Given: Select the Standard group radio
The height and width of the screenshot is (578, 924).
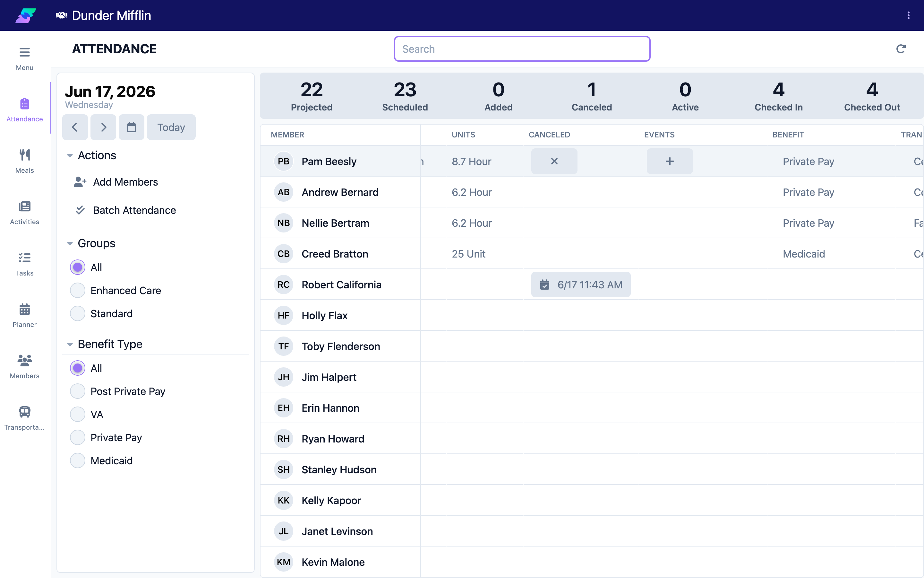Looking at the screenshot, I should pyautogui.click(x=78, y=313).
